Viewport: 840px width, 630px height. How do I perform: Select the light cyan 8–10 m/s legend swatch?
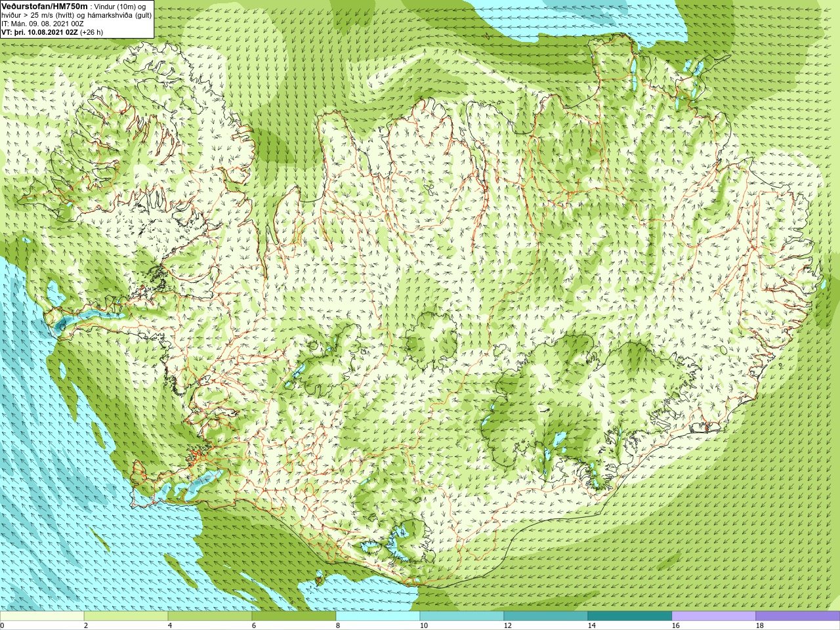pos(378,616)
